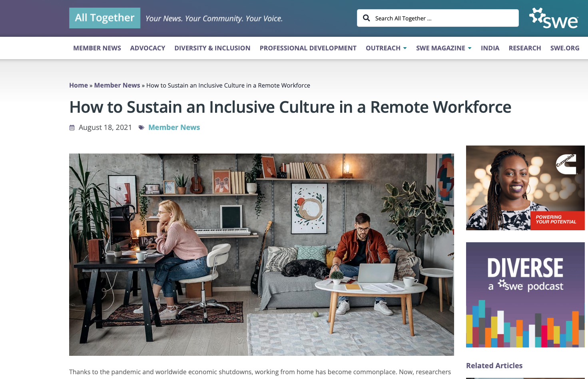This screenshot has width=588, height=379.
Task: Click the All Together logo badge
Action: pos(105,18)
